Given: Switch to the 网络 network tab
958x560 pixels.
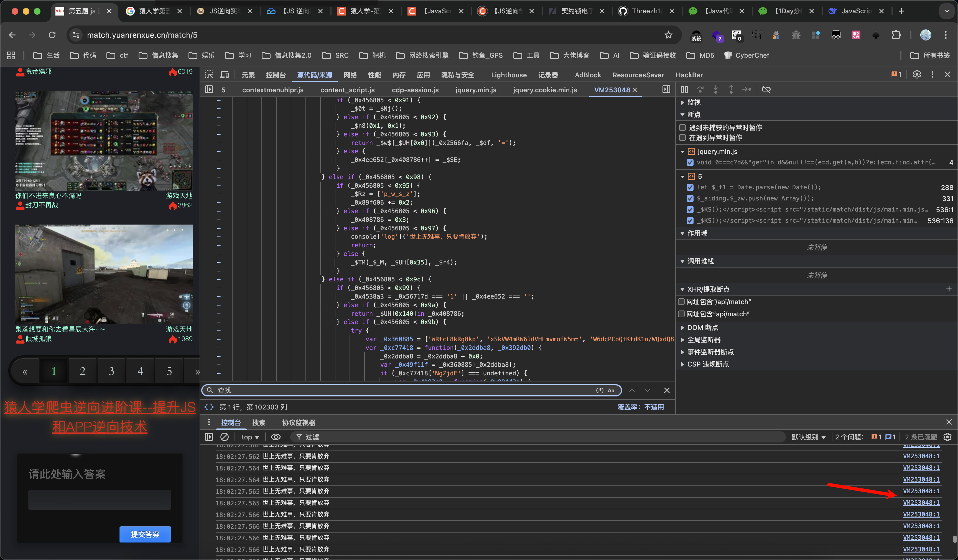Looking at the screenshot, I should [350, 75].
